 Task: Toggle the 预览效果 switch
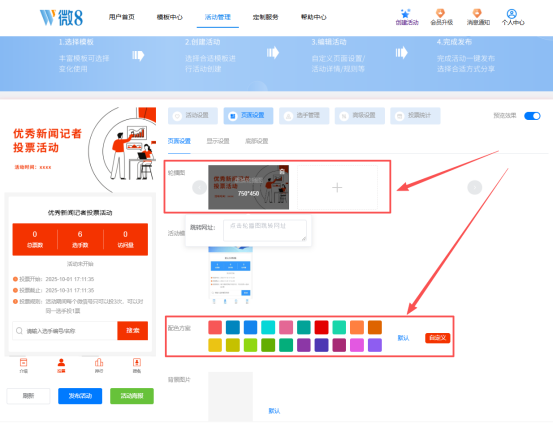(532, 116)
